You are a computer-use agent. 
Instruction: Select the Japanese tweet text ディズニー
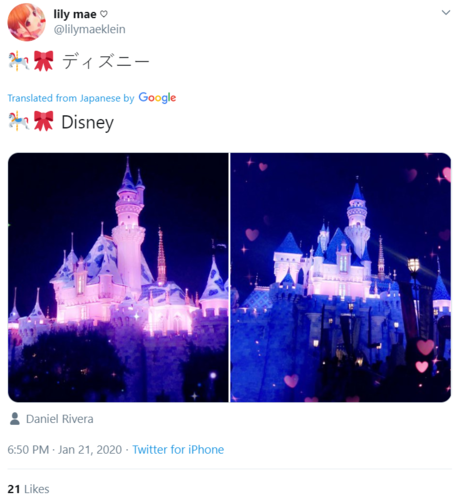[x=106, y=61]
